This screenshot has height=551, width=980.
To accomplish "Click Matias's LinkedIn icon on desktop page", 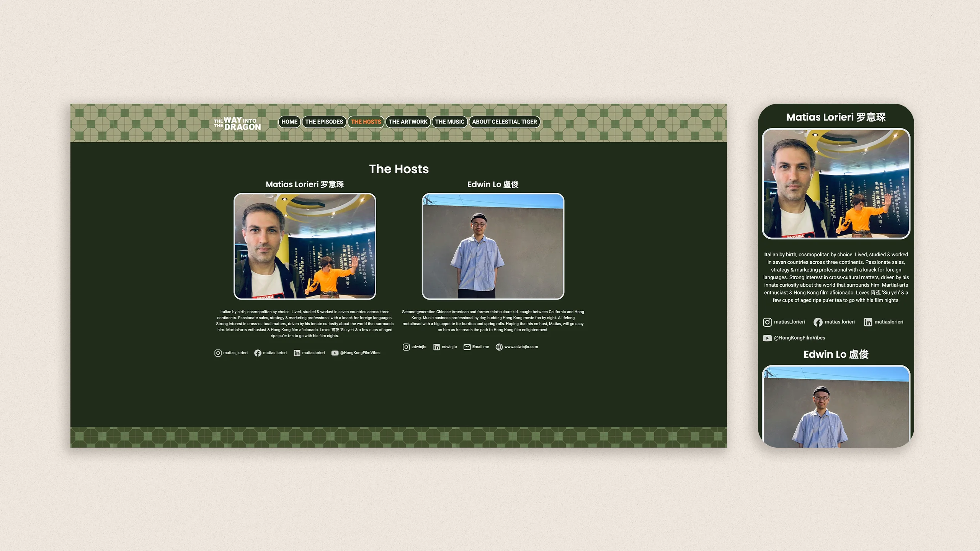I will click(x=297, y=353).
